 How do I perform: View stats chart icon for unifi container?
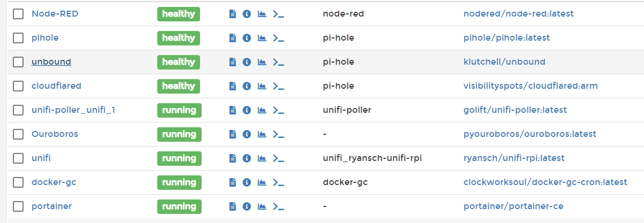pyautogui.click(x=262, y=158)
